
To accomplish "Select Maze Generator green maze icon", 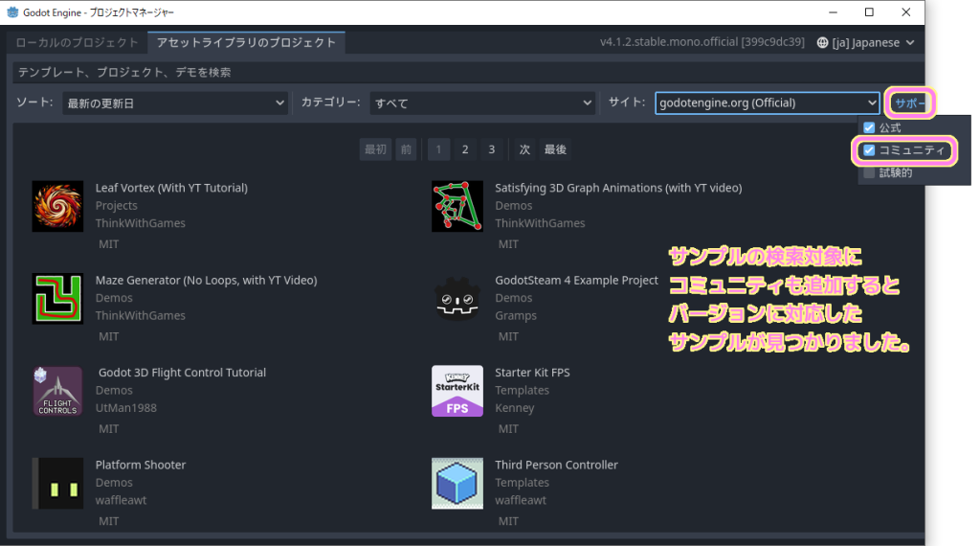I will (x=57, y=298).
